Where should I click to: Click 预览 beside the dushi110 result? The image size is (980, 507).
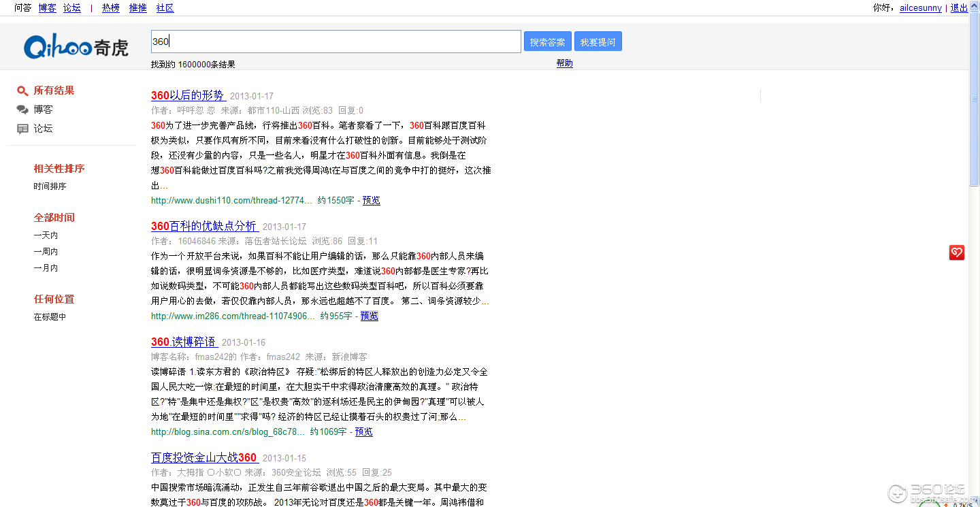click(x=372, y=201)
